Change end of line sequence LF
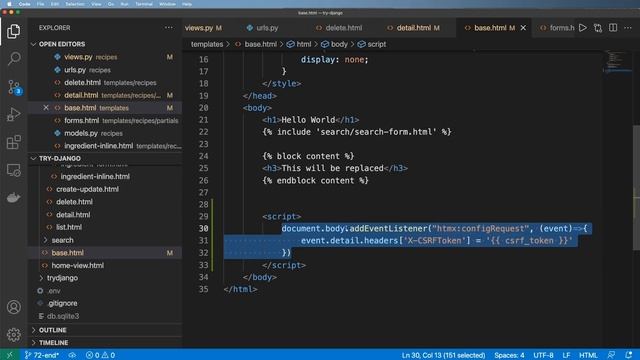640x360 pixels. click(x=566, y=355)
